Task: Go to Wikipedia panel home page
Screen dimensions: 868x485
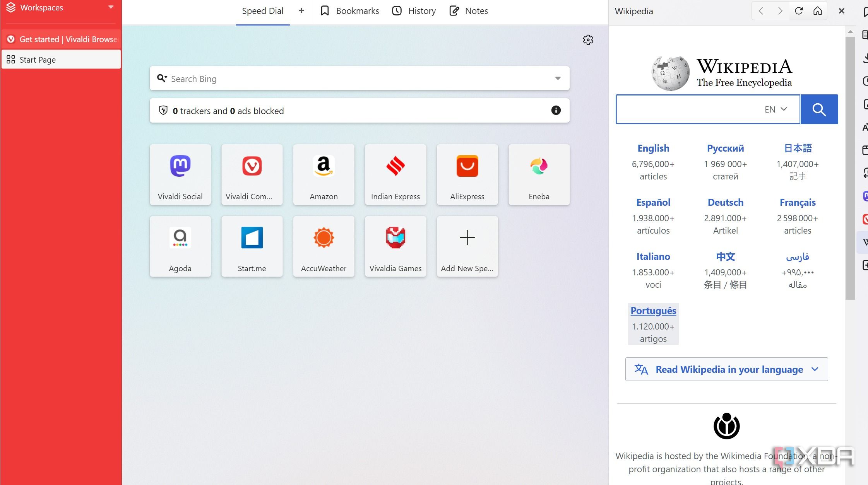Action: coord(817,11)
